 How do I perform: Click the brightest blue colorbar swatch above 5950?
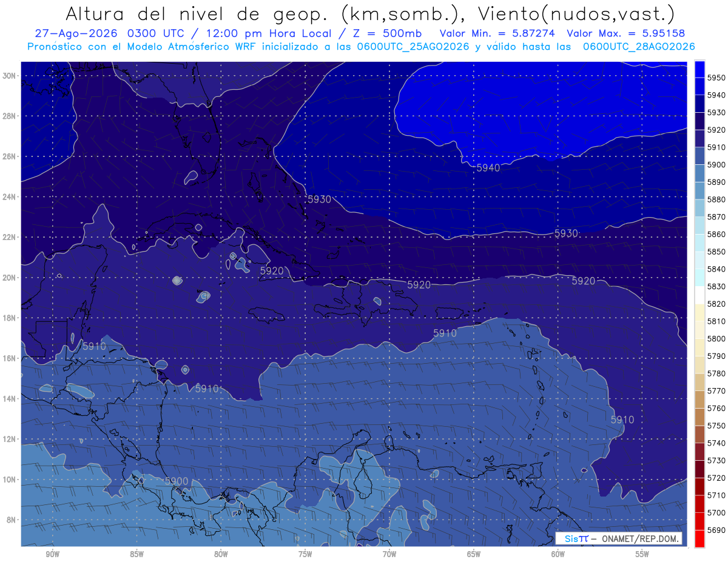(x=699, y=69)
